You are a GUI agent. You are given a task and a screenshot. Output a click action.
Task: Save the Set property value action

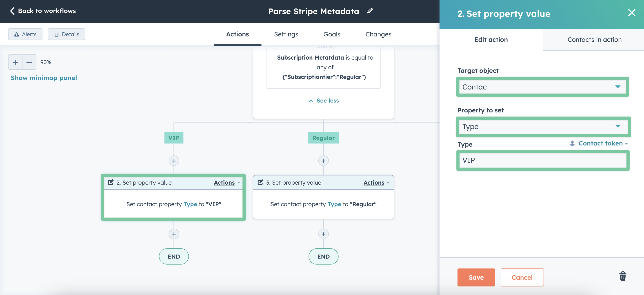click(476, 277)
